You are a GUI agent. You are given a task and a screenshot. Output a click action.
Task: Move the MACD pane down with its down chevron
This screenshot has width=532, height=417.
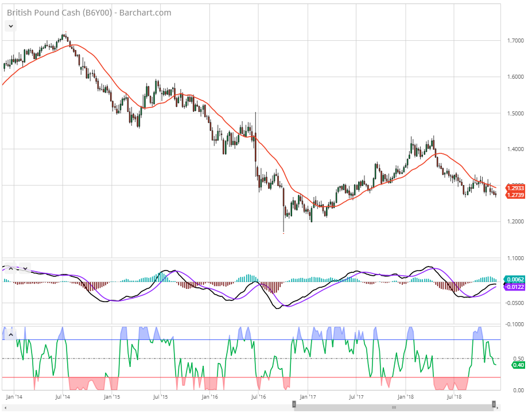pyautogui.click(x=25, y=268)
